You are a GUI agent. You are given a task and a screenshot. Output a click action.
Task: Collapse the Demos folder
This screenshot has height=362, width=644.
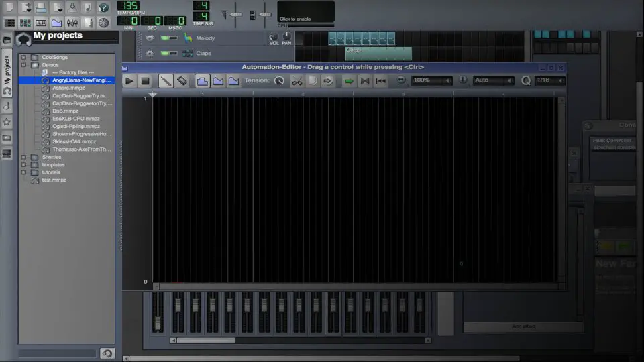tap(23, 65)
